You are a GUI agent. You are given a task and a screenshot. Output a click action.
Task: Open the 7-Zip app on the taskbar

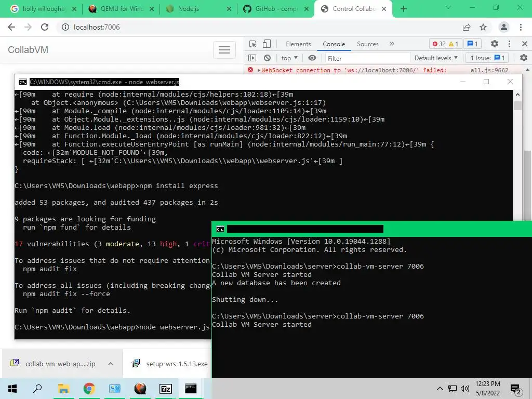166,389
